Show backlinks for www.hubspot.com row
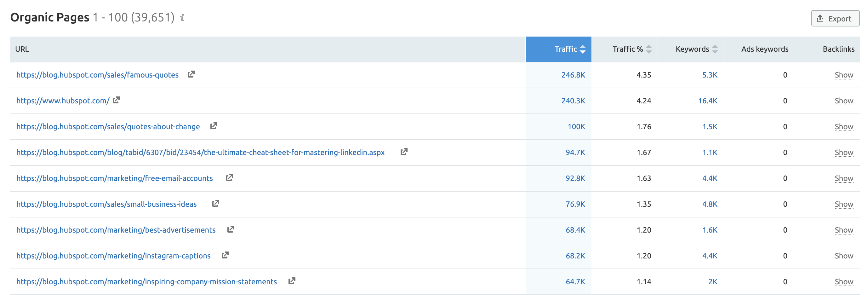The width and height of the screenshot is (868, 295). 844,101
